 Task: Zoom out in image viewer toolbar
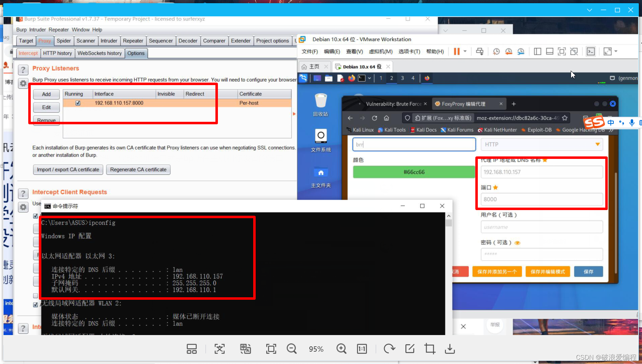click(292, 349)
